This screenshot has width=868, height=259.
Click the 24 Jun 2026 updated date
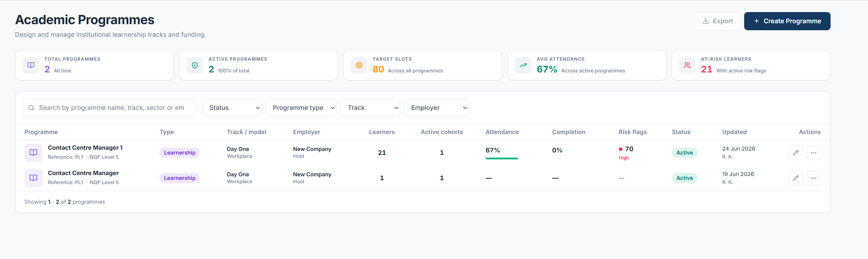(738, 149)
